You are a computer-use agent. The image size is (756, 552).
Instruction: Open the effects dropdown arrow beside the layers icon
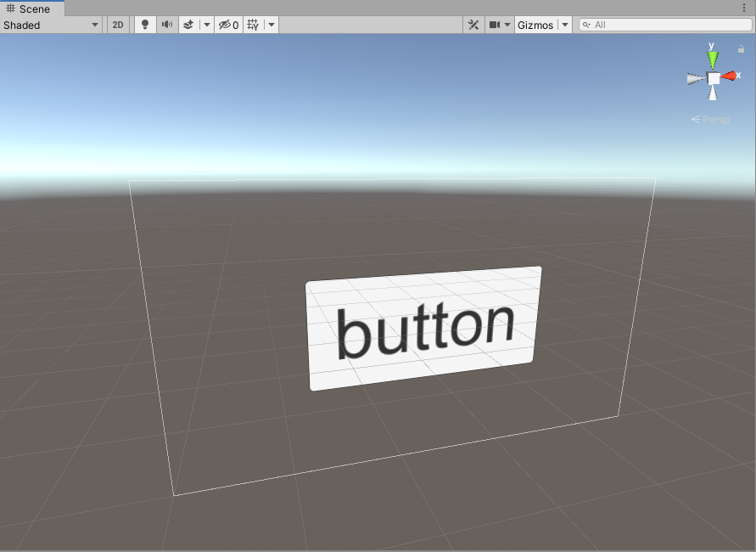point(207,25)
